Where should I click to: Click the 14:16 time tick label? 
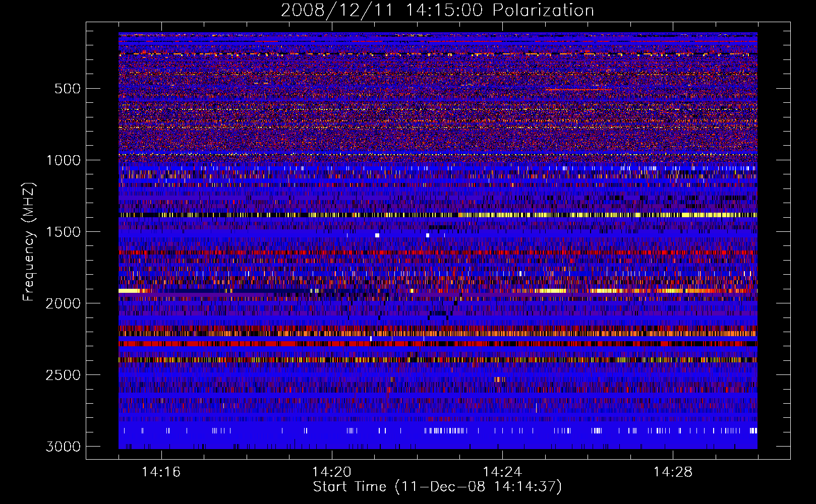coord(161,472)
